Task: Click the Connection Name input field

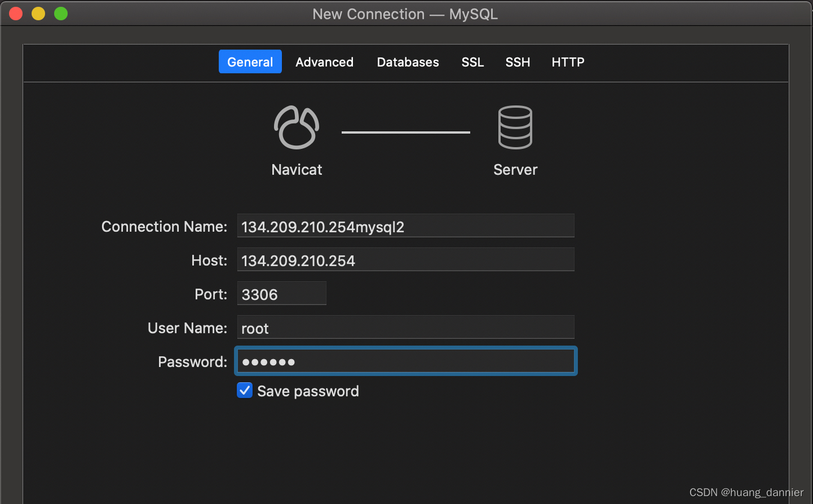Action: [406, 226]
